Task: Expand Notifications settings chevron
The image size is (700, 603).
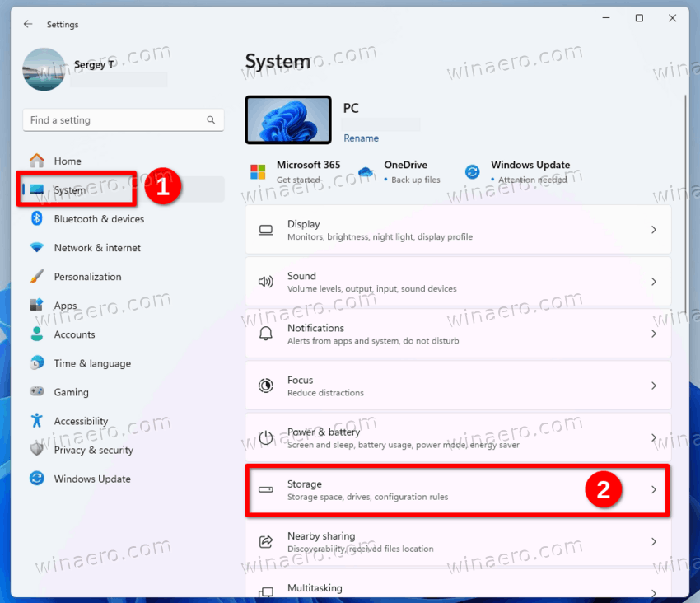Action: pos(654,334)
